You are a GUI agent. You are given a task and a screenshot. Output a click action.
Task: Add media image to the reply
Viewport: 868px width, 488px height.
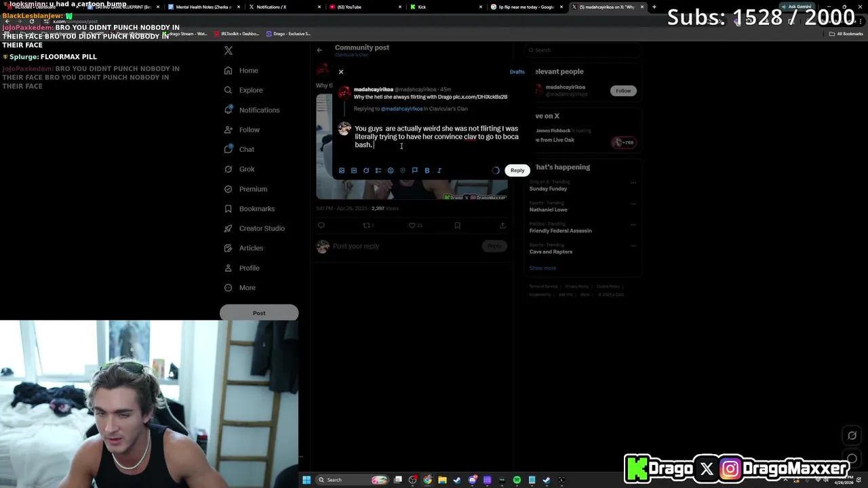click(x=342, y=171)
